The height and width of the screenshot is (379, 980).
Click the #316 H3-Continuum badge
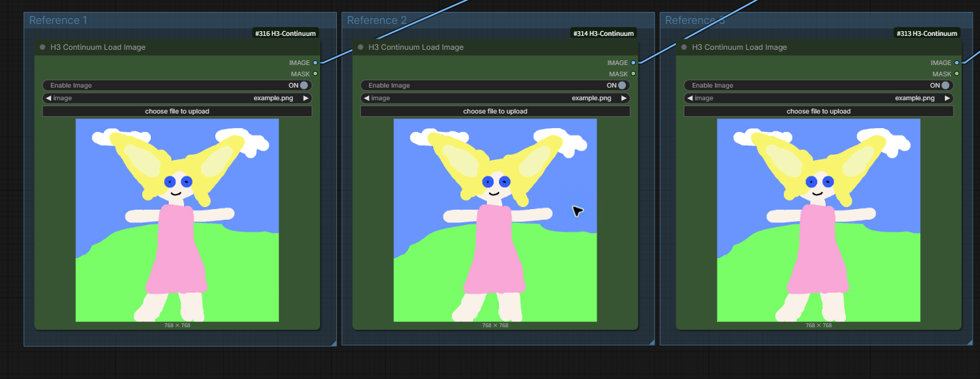tap(286, 33)
